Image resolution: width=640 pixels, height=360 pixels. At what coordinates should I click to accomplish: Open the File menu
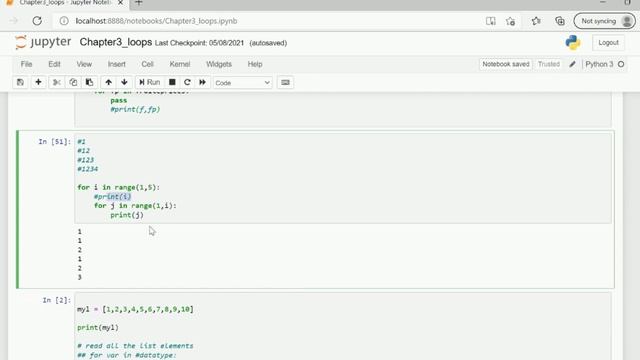pos(27,64)
